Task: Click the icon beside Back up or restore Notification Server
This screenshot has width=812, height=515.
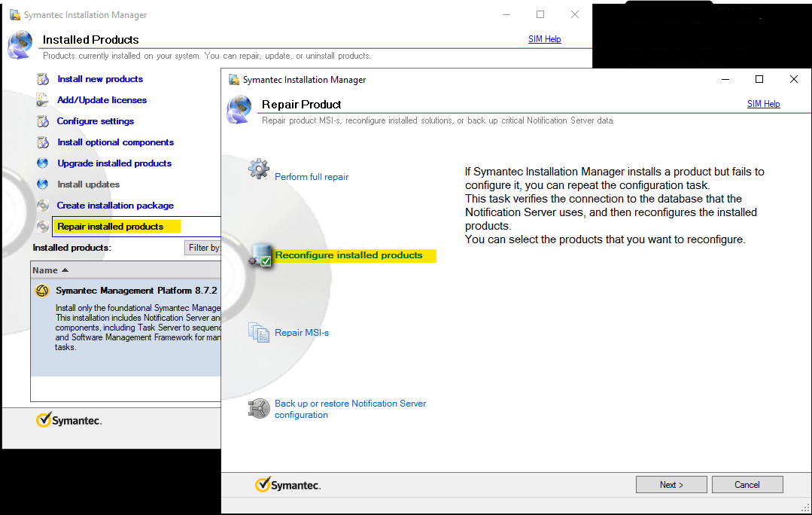Action: coord(258,408)
